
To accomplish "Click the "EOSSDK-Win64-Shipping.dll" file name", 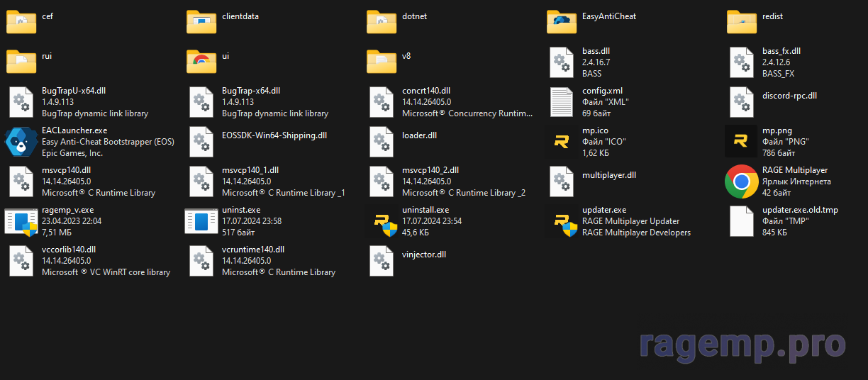I will [x=274, y=135].
